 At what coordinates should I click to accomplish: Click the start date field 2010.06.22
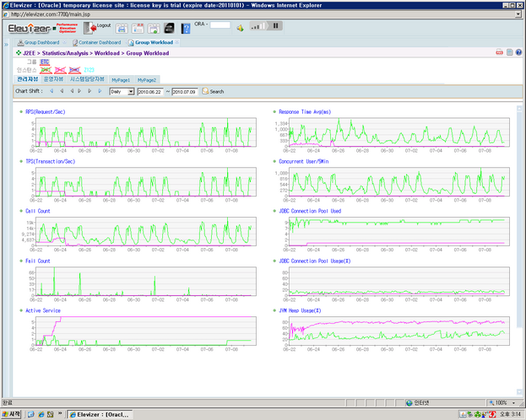150,92
